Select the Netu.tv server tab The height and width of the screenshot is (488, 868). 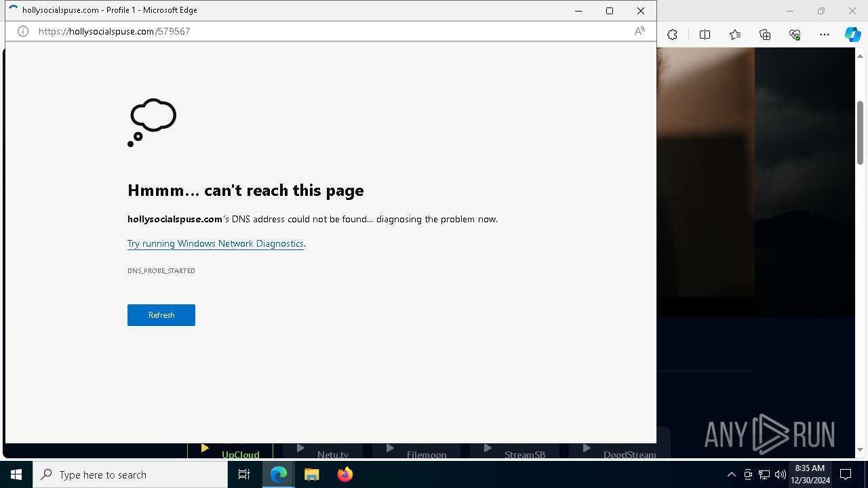(323, 451)
